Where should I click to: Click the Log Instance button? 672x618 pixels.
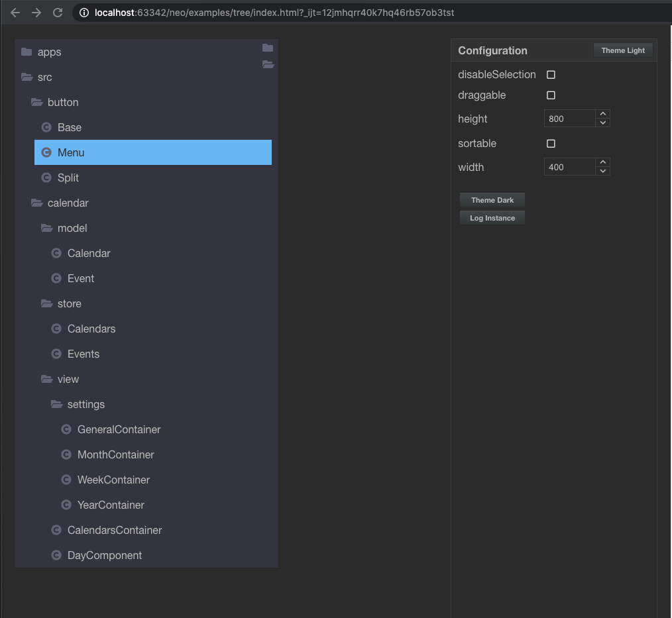[492, 218]
